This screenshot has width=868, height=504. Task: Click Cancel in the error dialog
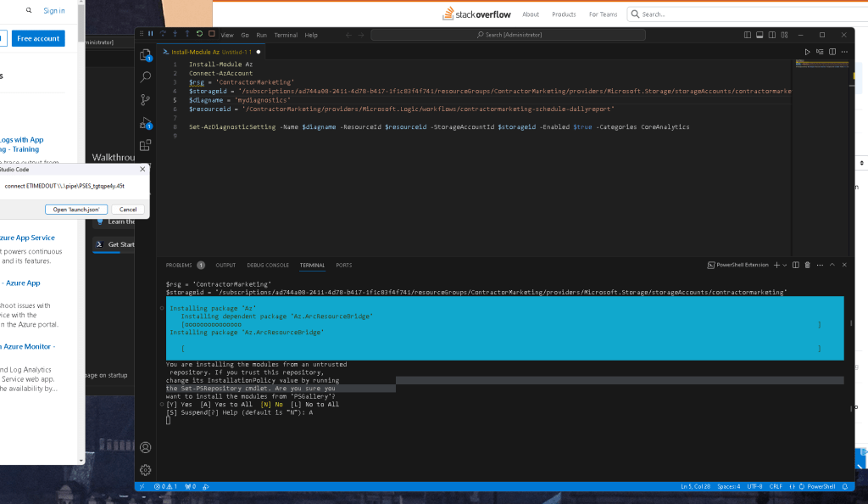coord(128,210)
